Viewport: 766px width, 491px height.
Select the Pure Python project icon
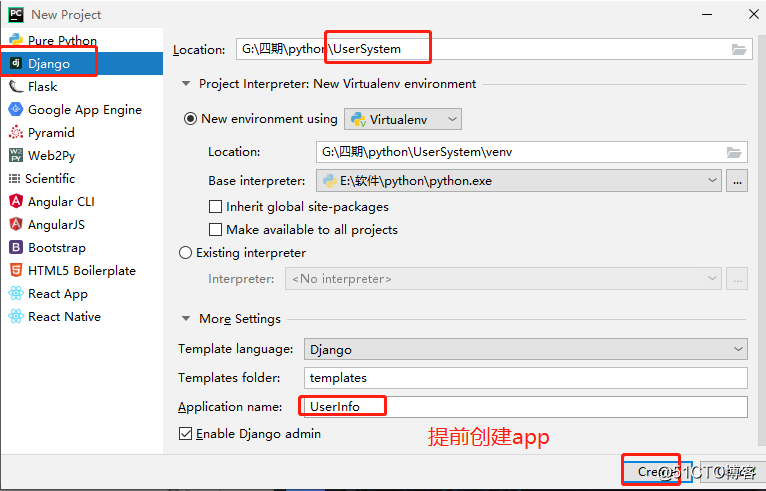tap(16, 40)
